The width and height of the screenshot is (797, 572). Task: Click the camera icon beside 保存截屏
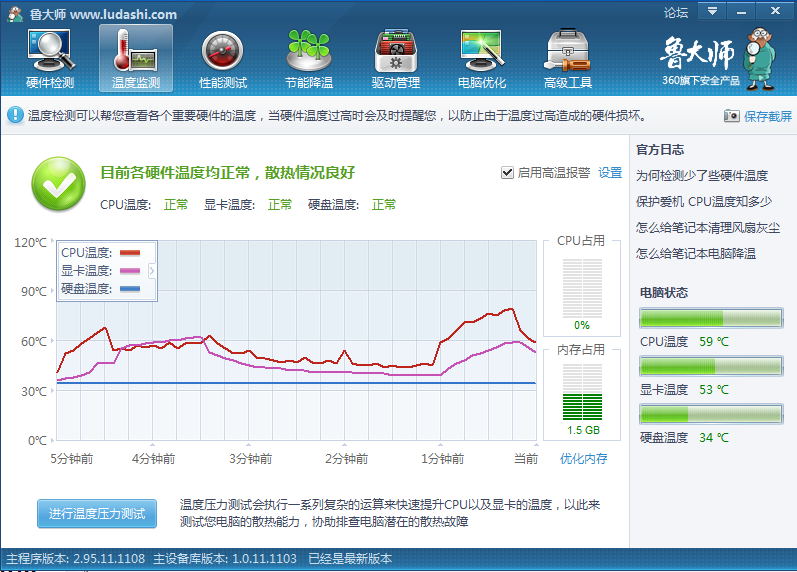(731, 116)
